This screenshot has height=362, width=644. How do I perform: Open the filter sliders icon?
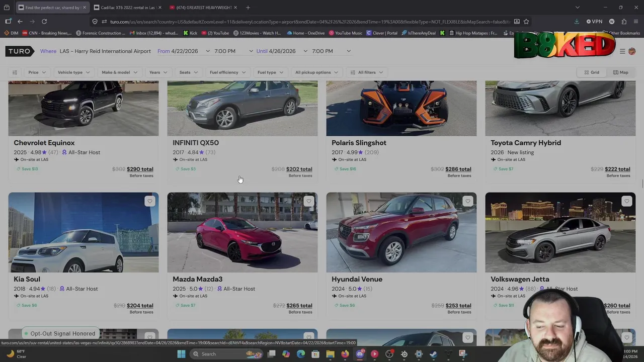[15, 72]
